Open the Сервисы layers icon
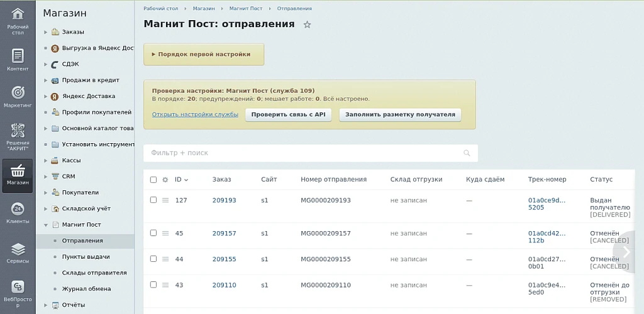 coord(18,249)
